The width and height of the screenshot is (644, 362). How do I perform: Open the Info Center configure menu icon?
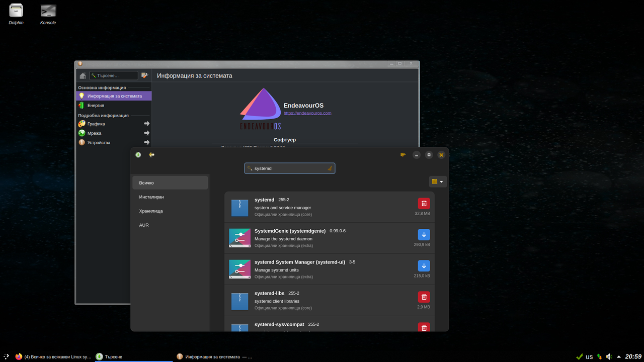(144, 75)
